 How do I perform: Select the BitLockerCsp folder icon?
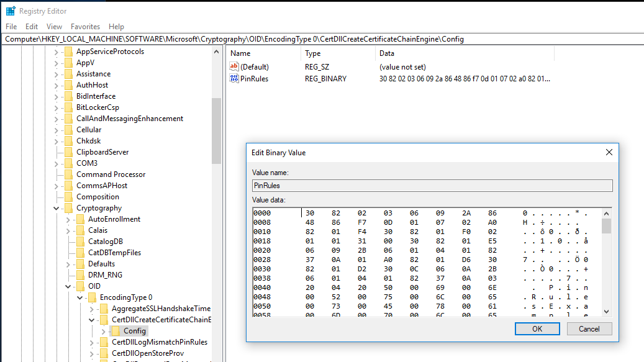(x=68, y=107)
